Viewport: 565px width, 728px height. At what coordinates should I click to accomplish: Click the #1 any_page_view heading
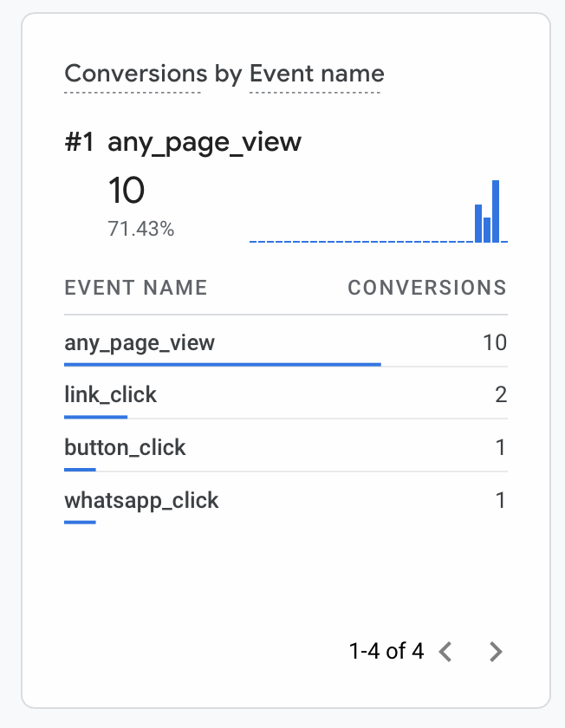pos(183,143)
